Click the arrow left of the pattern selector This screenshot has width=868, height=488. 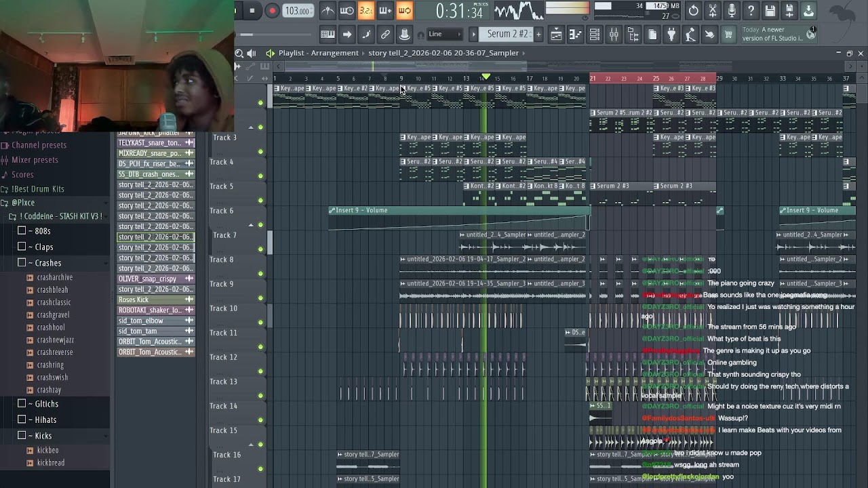pos(473,34)
